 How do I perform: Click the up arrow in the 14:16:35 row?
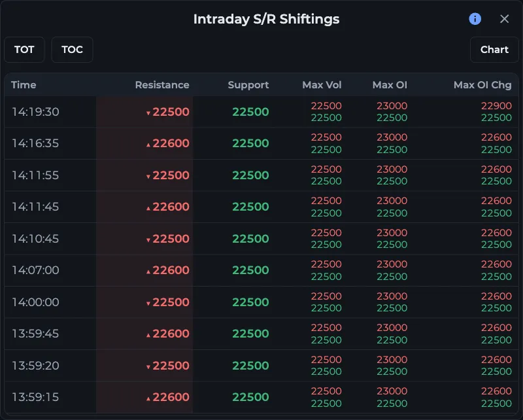(148, 145)
